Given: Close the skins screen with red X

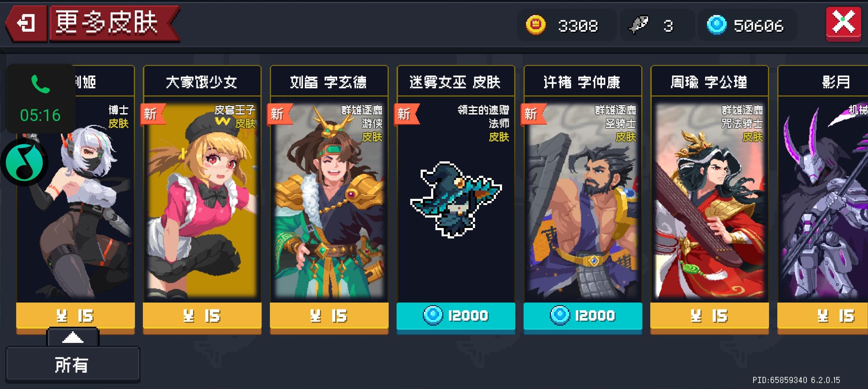Looking at the screenshot, I should click(844, 24).
